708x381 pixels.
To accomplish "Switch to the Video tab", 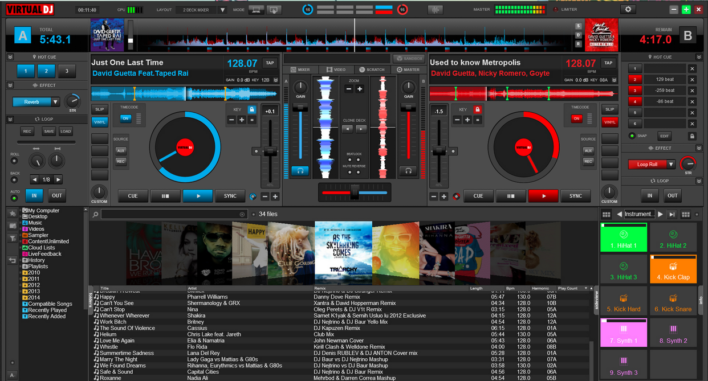I will coord(336,70).
